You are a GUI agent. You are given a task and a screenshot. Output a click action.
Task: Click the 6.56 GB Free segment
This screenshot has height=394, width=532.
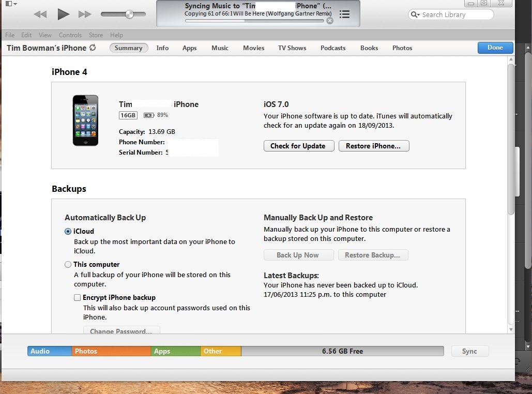(343, 351)
